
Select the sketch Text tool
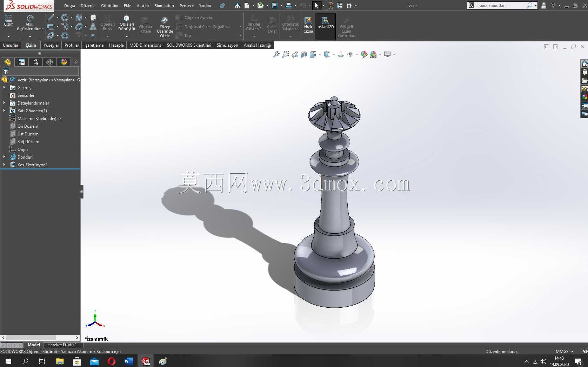click(93, 27)
